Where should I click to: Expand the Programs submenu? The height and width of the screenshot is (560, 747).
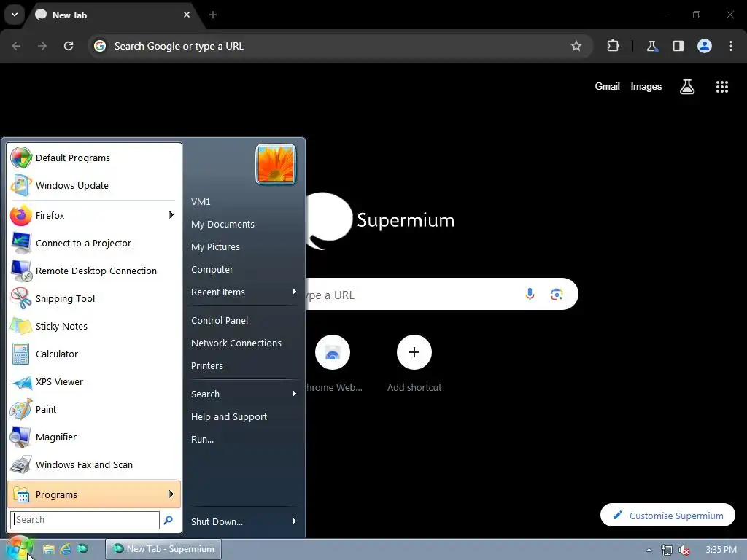click(x=94, y=494)
